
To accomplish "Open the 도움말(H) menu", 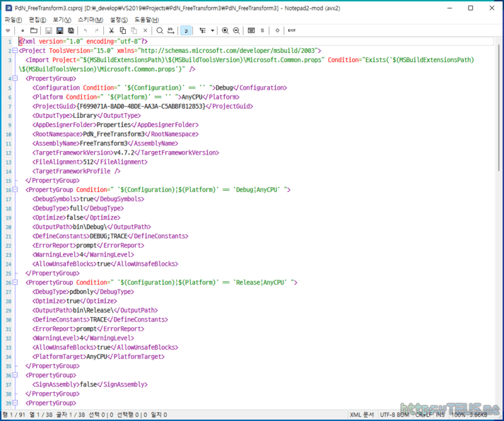I will pyautogui.click(x=146, y=20).
